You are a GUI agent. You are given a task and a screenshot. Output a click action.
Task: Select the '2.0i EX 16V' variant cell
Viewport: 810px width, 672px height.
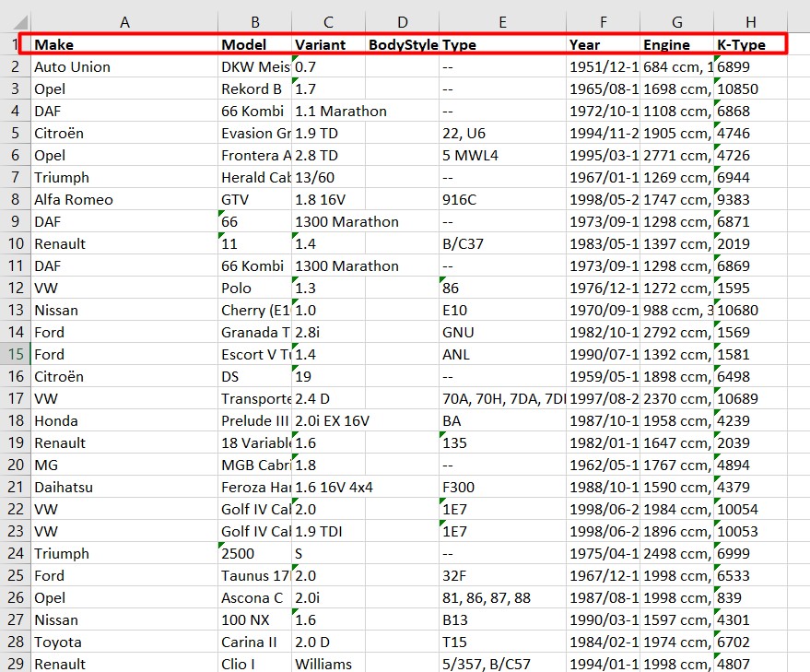click(x=329, y=420)
